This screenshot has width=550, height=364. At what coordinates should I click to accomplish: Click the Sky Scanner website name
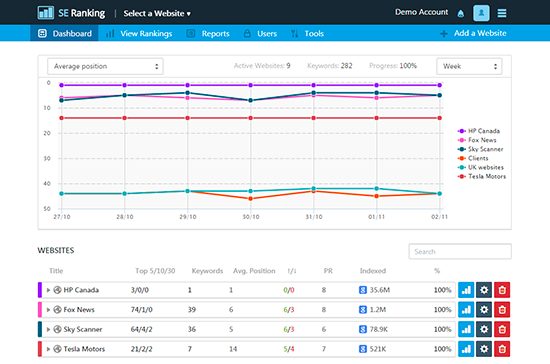click(x=83, y=329)
